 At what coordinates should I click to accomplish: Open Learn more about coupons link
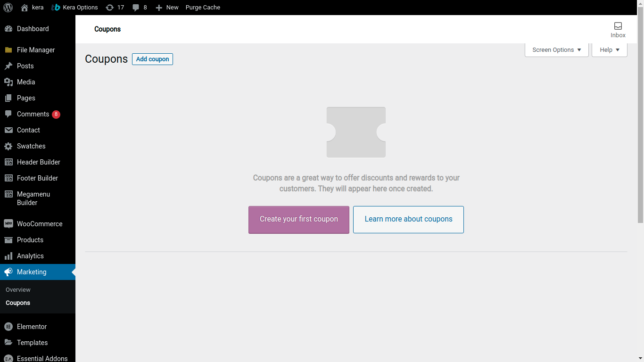point(408,219)
